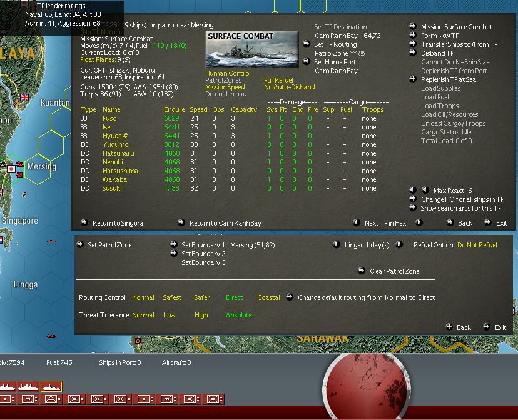
Task: Click the arrow beside Mission: Surface Combat
Action: click(x=413, y=26)
